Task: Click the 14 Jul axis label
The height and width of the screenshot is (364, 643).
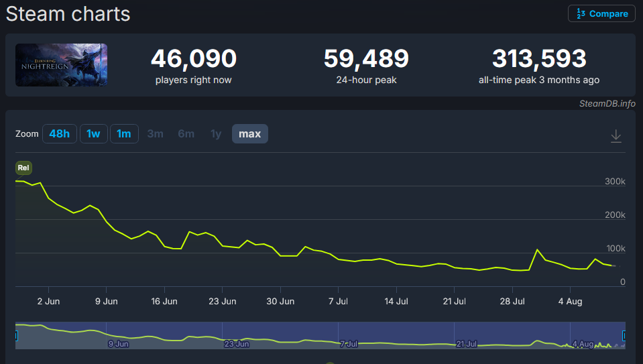Action: 396,301
